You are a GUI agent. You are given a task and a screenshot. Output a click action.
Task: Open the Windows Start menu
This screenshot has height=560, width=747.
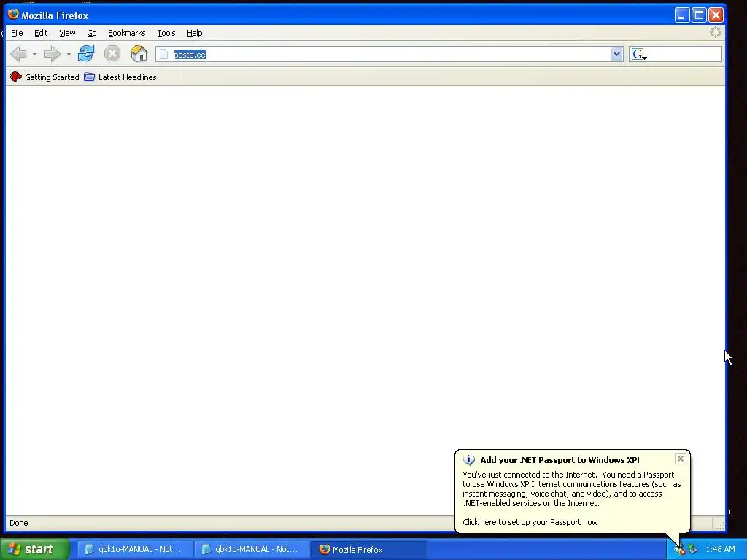pos(35,549)
